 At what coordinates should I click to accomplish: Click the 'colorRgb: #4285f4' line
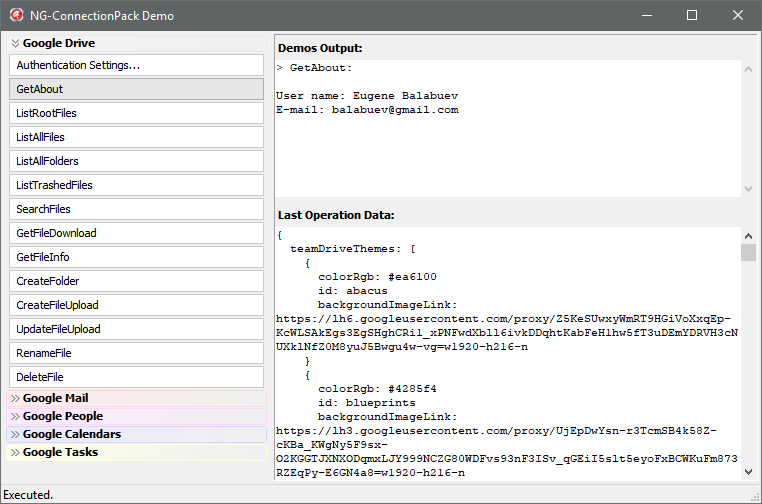[x=377, y=389]
